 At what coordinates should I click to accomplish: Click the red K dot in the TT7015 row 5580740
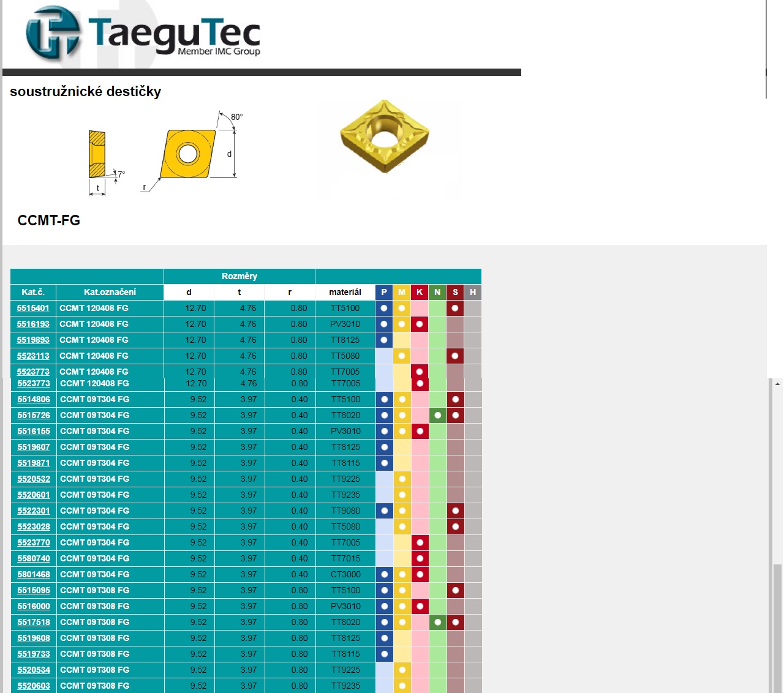point(420,558)
